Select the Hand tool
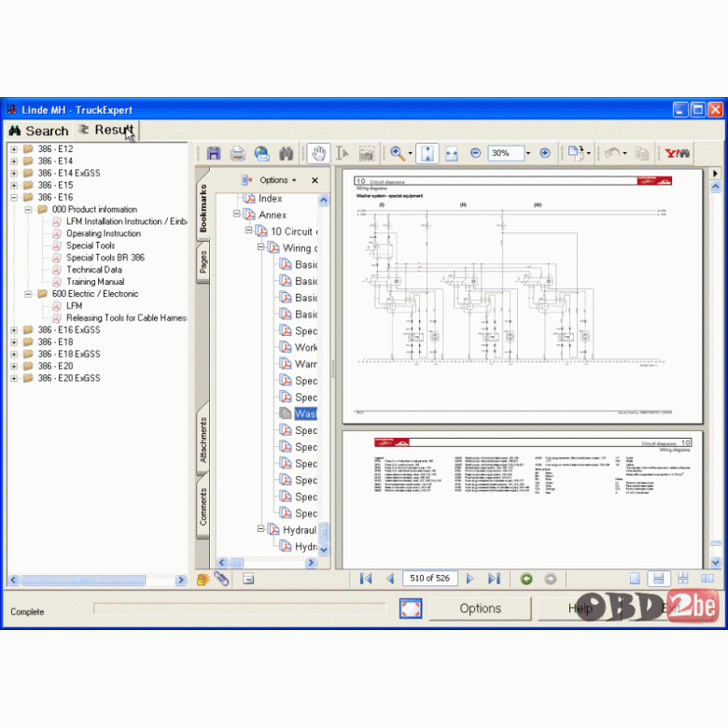 [x=318, y=153]
